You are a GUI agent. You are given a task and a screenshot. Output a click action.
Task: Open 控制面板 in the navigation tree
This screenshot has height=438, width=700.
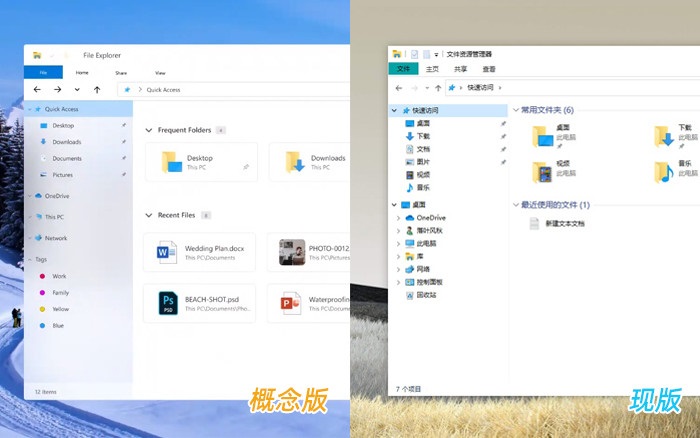[430, 282]
